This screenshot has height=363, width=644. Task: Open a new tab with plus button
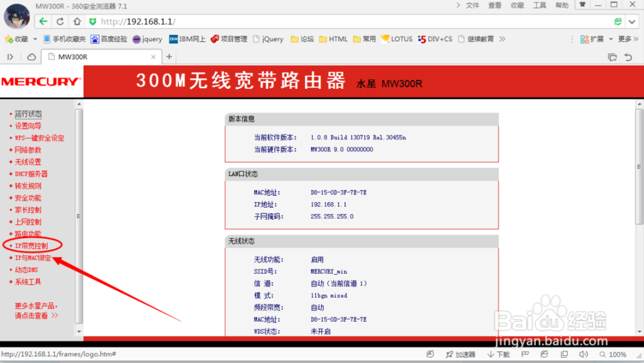tap(169, 57)
